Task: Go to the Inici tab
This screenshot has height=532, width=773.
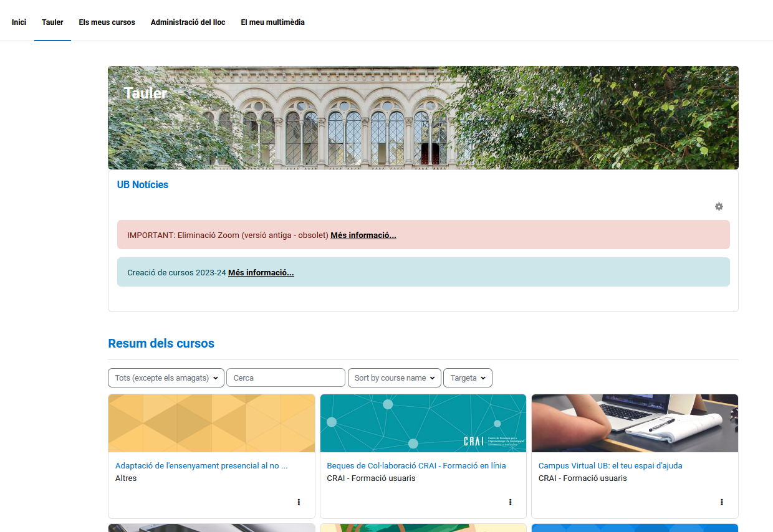Action: click(19, 22)
